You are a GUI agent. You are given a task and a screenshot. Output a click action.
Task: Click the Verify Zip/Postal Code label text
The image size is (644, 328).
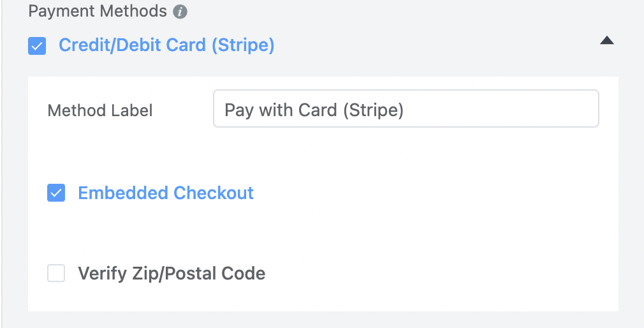tap(172, 273)
